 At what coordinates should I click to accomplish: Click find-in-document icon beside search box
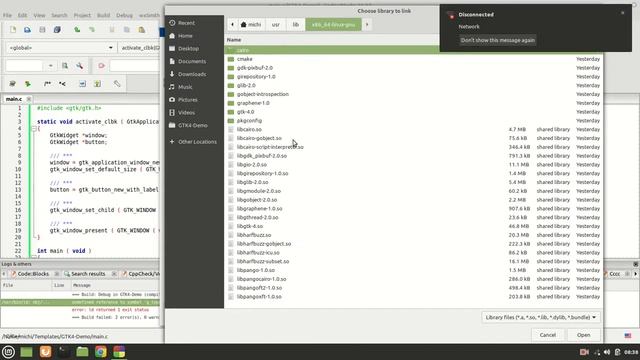pos(64,66)
